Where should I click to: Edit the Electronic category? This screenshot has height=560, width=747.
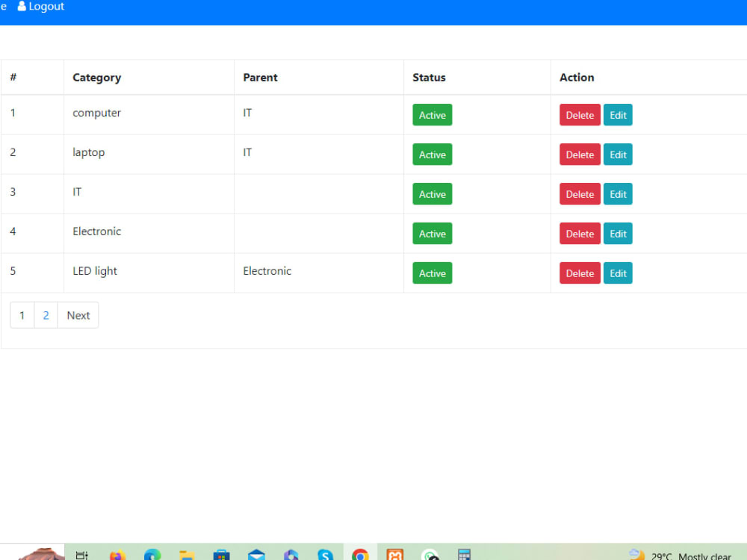pos(618,233)
